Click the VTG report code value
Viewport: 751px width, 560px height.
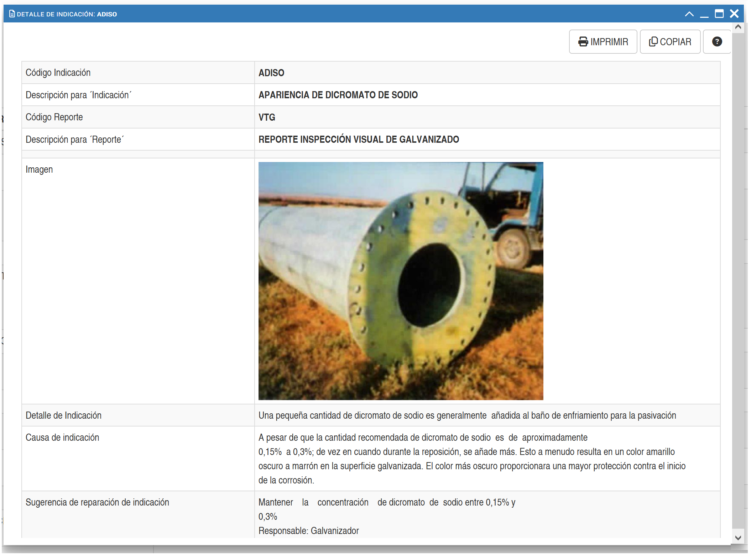click(267, 117)
